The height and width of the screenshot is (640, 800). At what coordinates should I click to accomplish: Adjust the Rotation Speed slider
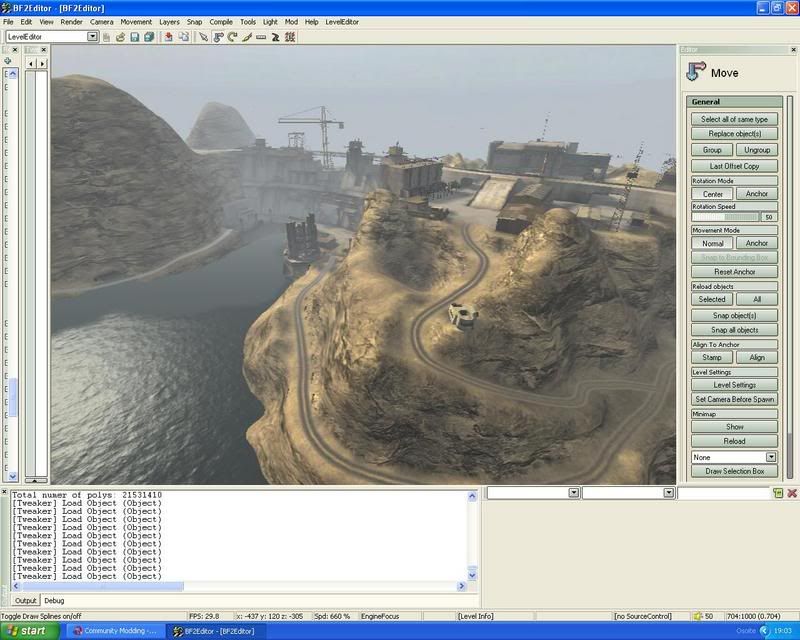click(725, 217)
